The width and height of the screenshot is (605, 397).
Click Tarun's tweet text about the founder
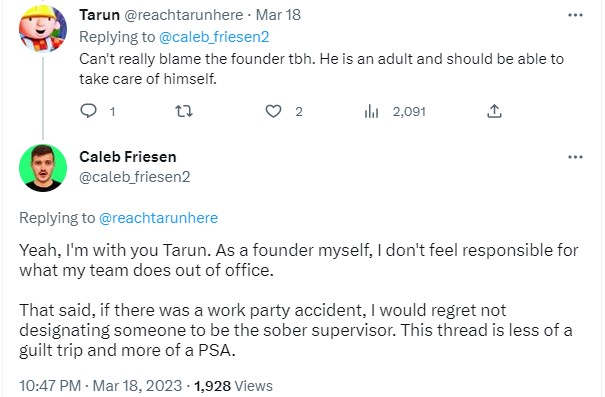click(321, 69)
